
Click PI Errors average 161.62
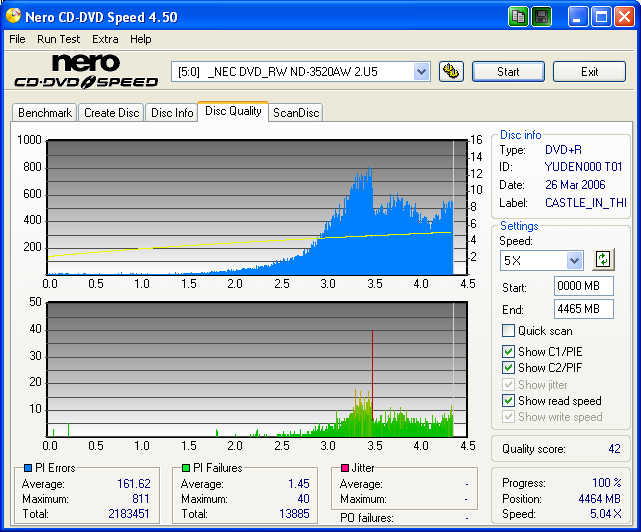(x=134, y=484)
